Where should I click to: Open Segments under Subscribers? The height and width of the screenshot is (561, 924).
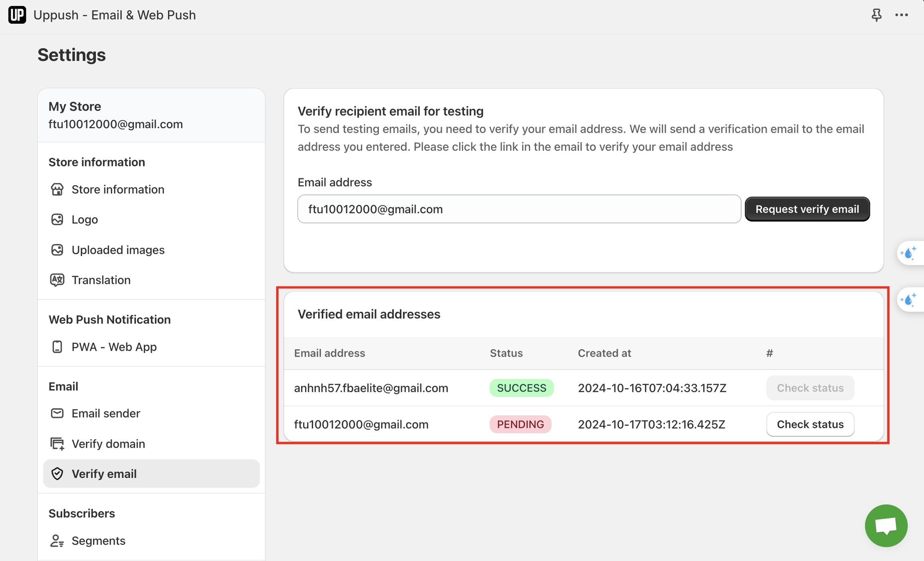tap(98, 541)
